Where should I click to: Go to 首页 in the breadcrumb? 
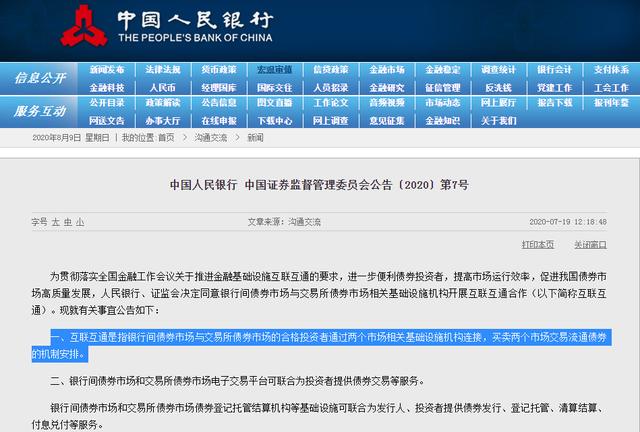tap(166, 138)
